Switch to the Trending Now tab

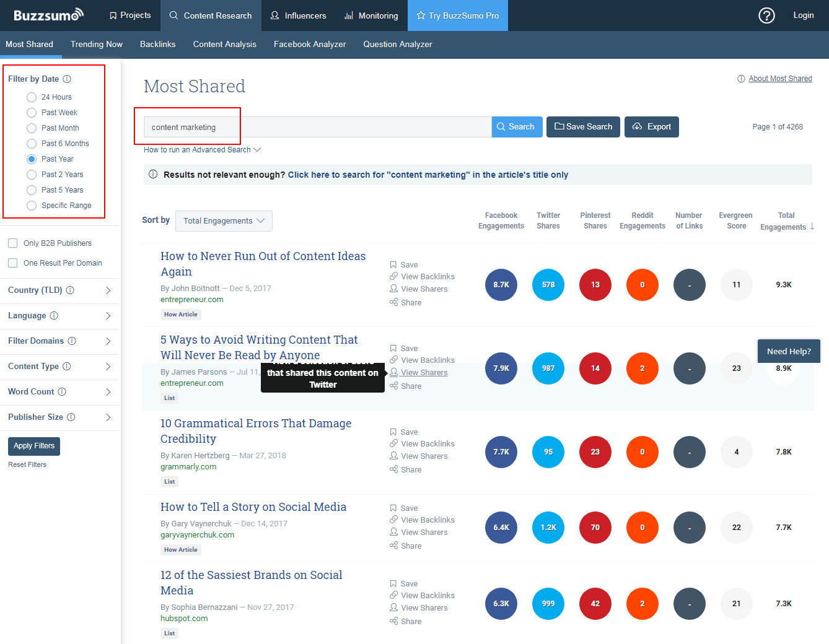click(97, 44)
